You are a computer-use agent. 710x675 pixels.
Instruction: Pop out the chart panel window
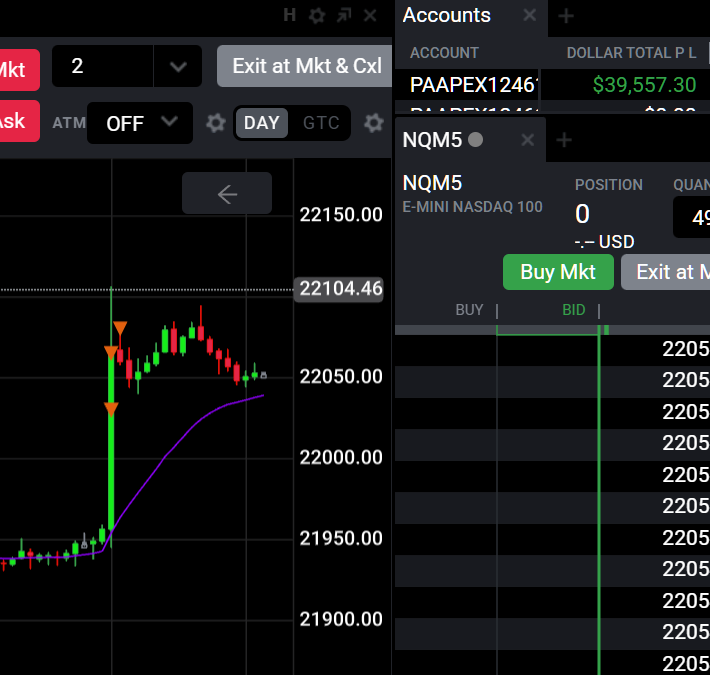pyautogui.click(x=344, y=16)
